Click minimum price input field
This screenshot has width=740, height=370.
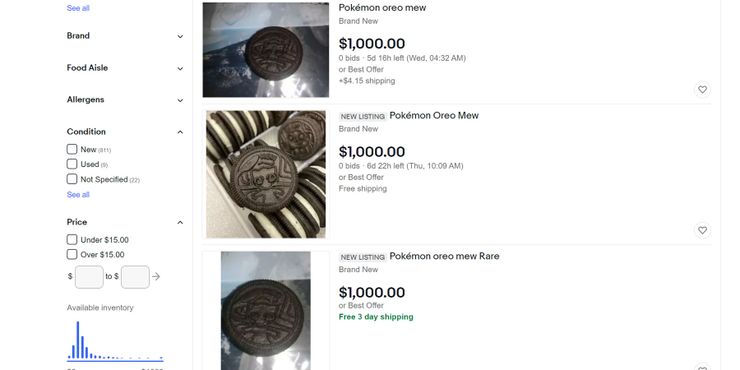(89, 277)
